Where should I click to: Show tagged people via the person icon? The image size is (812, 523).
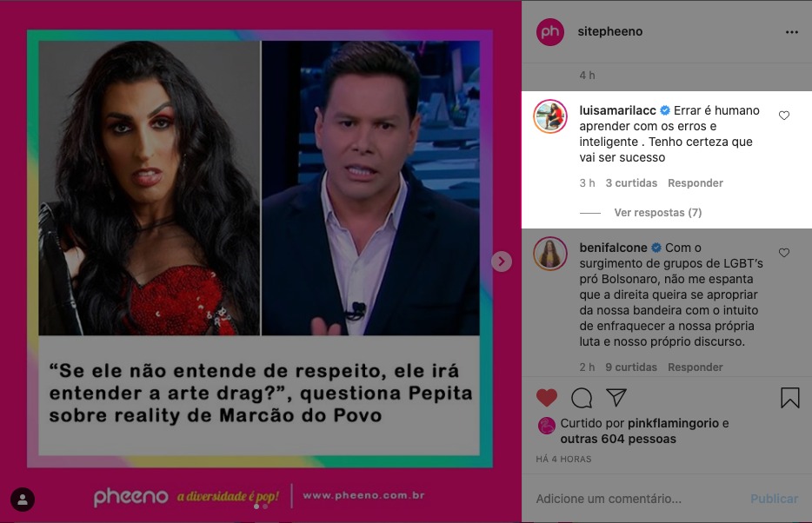(x=23, y=500)
